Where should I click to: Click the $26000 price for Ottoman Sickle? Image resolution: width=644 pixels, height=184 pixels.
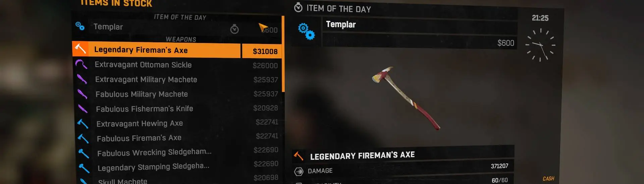pyautogui.click(x=265, y=65)
